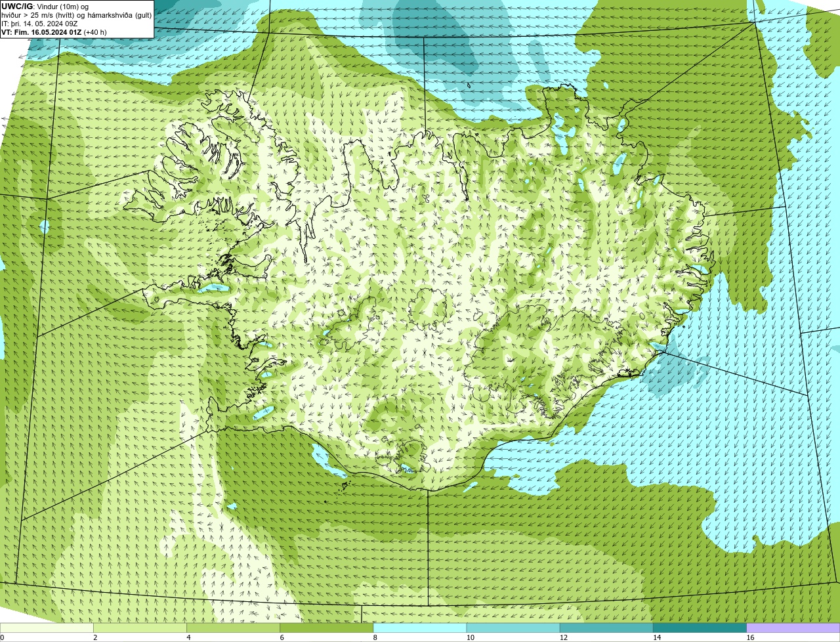This screenshot has width=840, height=642.
Task: Click the palest 0–2 m/s legend swatch
Action: coord(47,628)
